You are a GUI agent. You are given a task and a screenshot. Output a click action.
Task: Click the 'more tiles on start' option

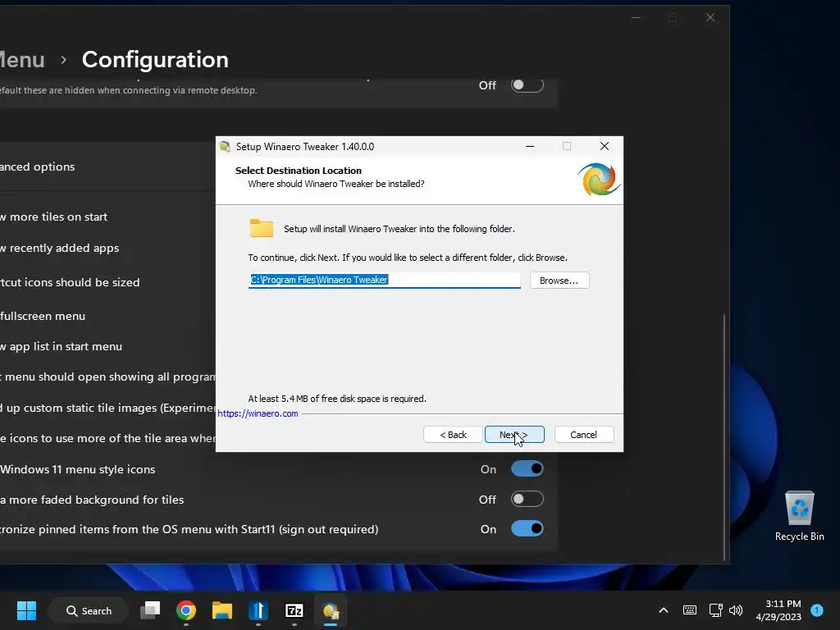[53, 217]
